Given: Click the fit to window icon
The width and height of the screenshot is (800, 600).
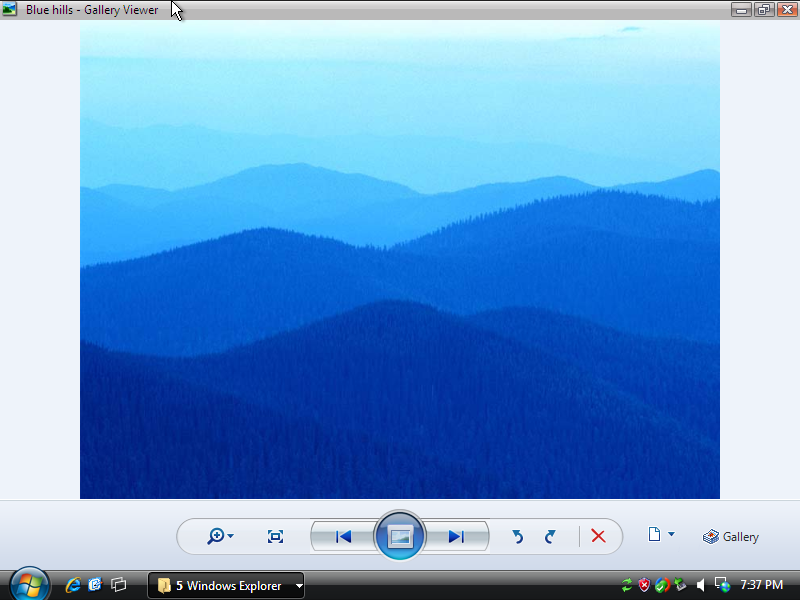Looking at the screenshot, I should click(x=275, y=536).
